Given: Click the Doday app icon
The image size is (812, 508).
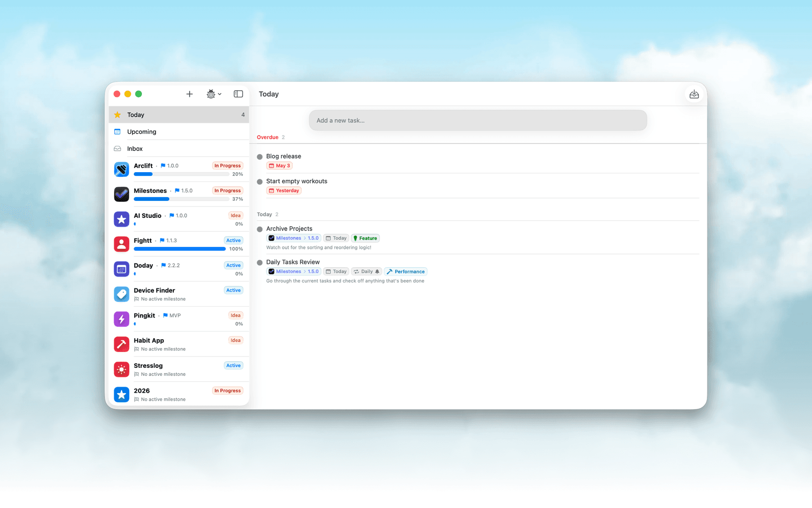Looking at the screenshot, I should pos(122,269).
